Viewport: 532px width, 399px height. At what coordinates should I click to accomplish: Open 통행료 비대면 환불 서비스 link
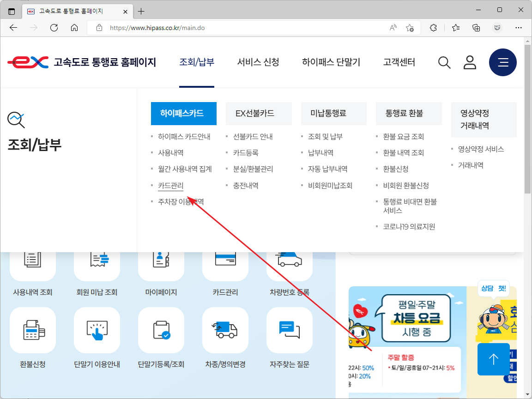[x=410, y=206]
